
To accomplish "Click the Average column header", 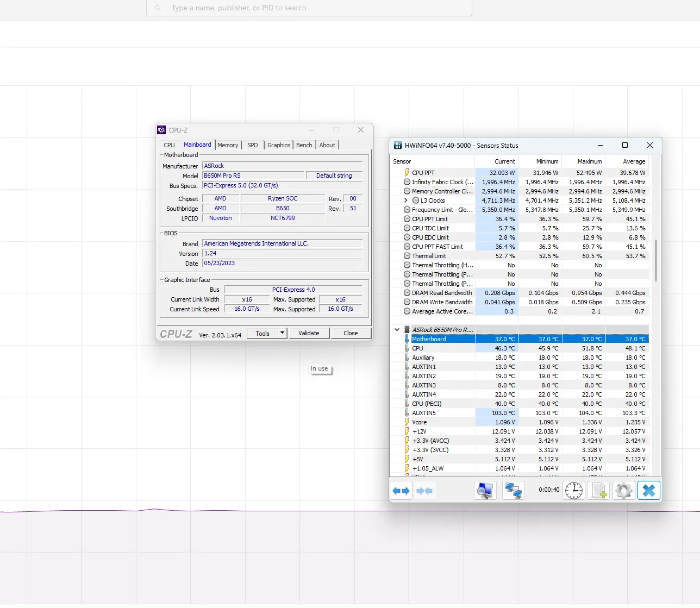I will [x=627, y=161].
